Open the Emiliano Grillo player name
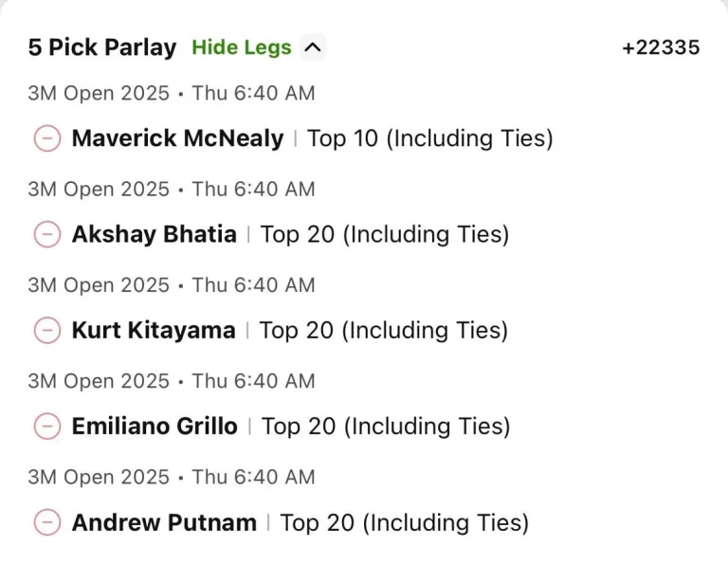The width and height of the screenshot is (728, 564). point(155,427)
